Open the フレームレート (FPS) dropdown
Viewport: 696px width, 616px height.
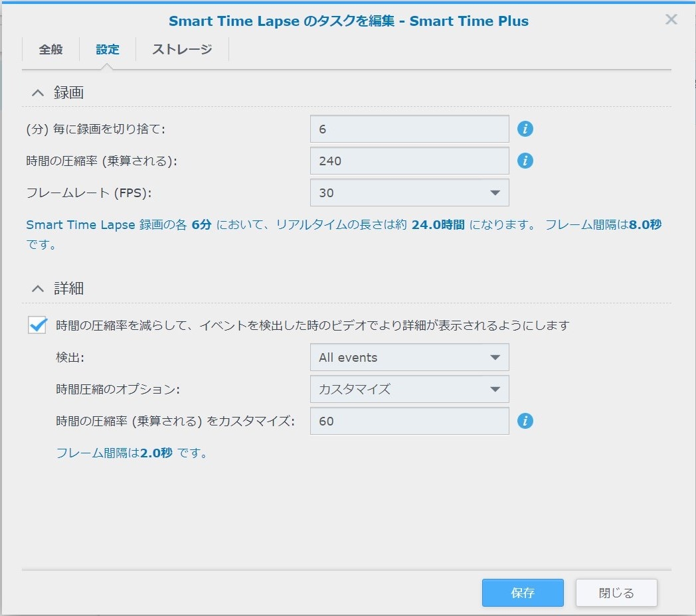(409, 193)
